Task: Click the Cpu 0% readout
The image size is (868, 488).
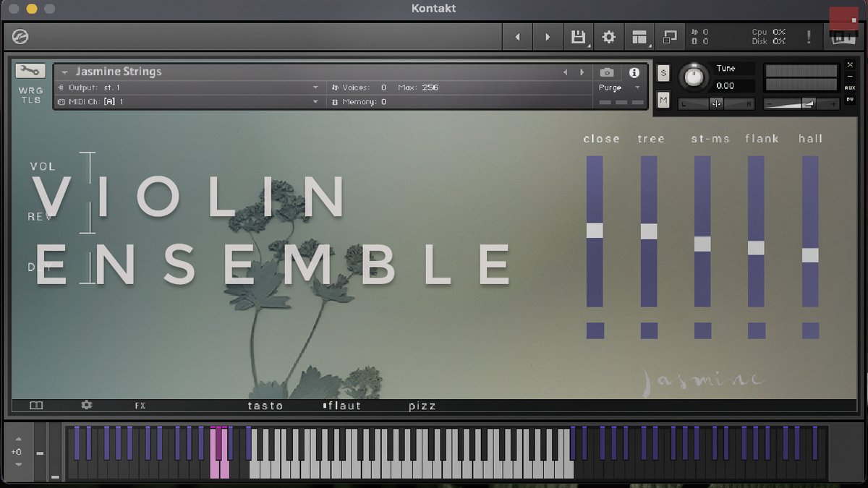Action: 768,32
